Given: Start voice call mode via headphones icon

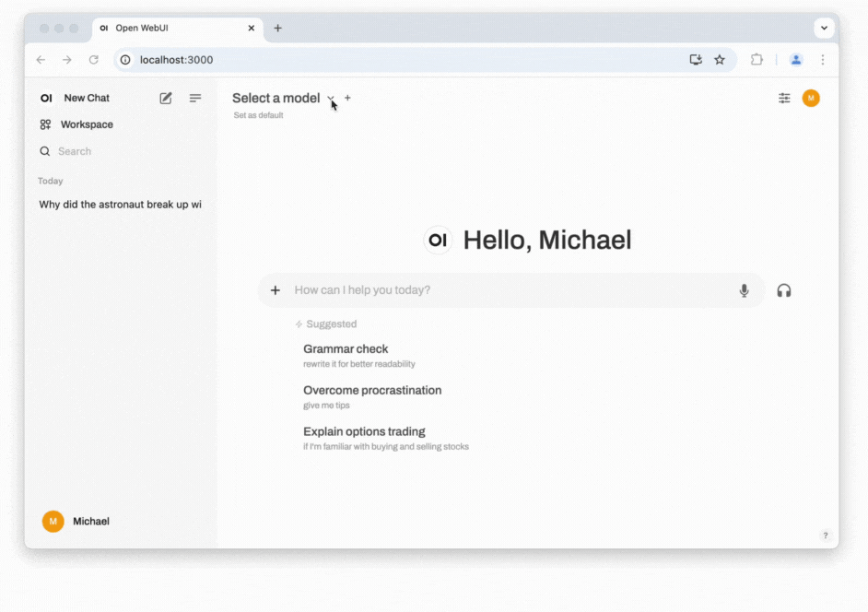Looking at the screenshot, I should 784,290.
